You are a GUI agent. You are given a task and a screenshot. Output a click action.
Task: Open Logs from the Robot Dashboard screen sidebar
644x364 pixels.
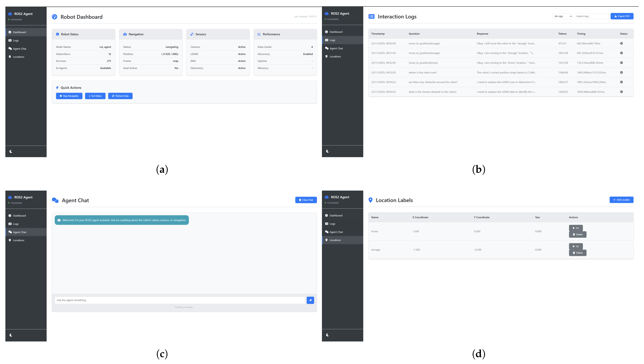(x=16, y=41)
